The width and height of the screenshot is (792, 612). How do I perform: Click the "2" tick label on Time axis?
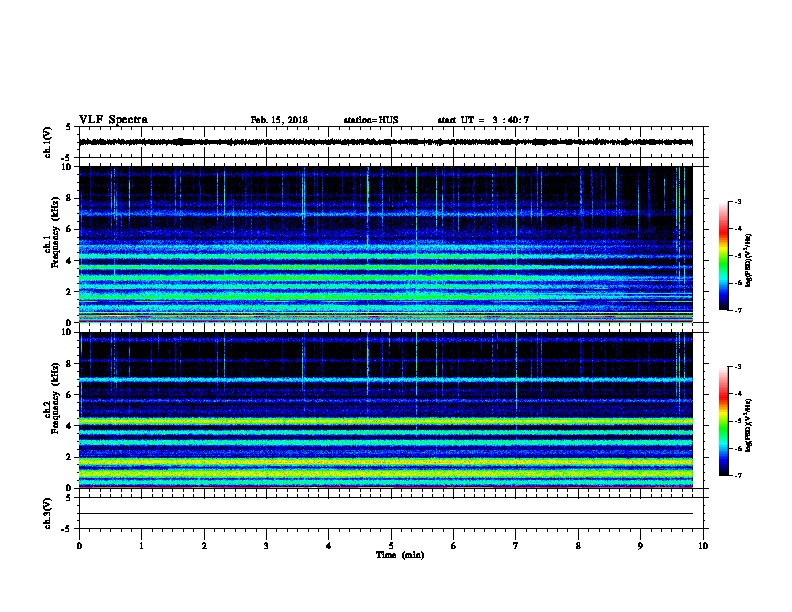204,546
